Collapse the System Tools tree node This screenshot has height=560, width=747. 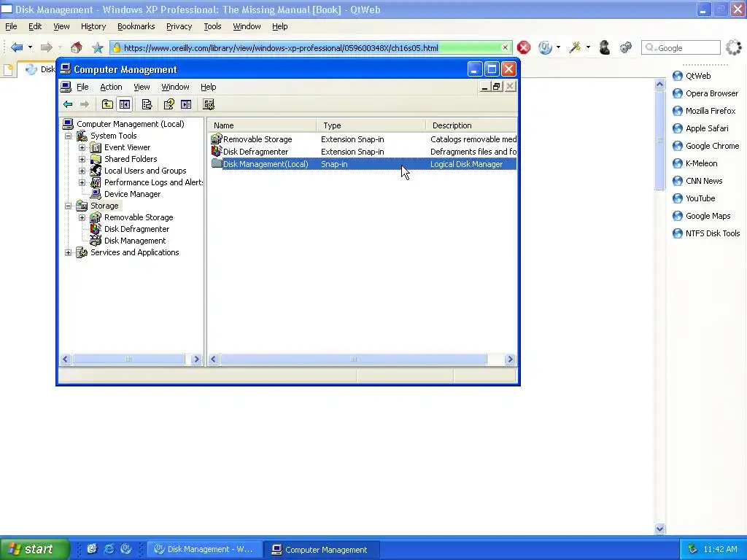pos(68,136)
